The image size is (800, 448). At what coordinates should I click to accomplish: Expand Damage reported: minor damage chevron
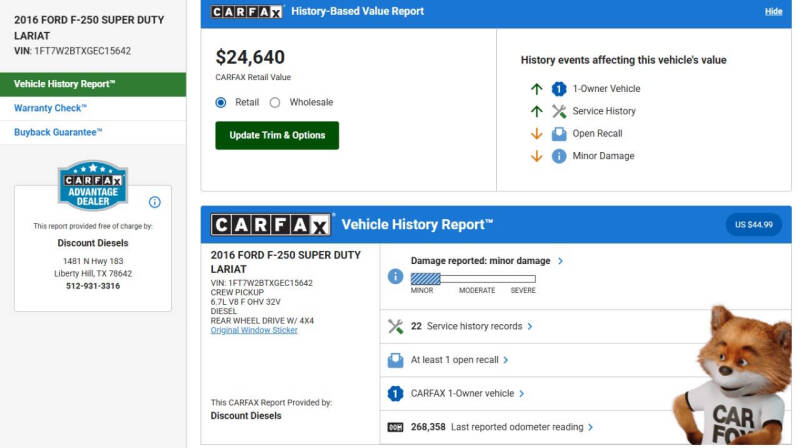pos(560,261)
